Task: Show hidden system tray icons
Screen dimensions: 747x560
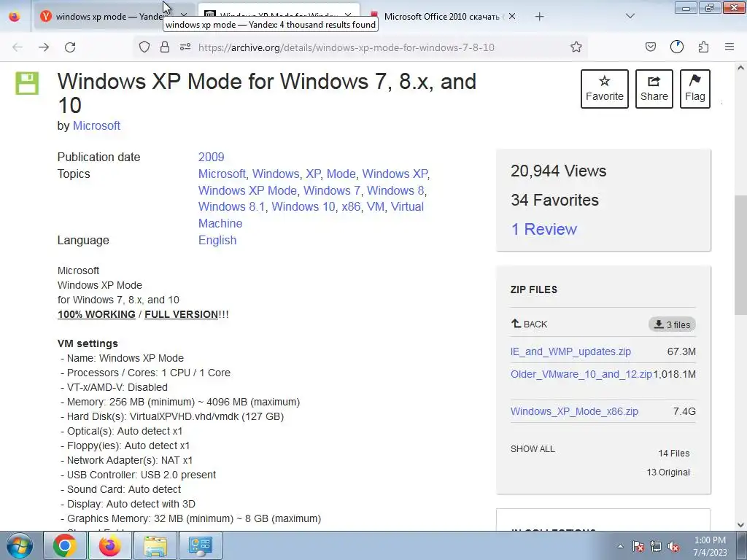Action: tap(620, 546)
